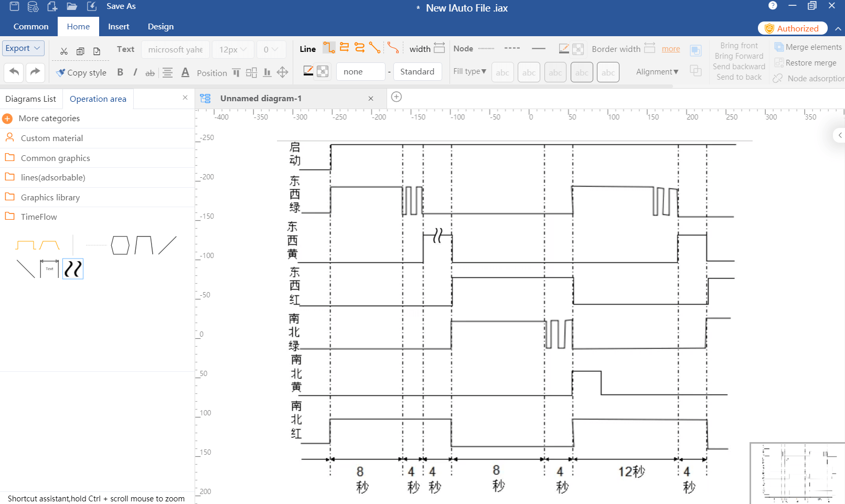845x504 pixels.
Task: Click the font color A icon
Action: point(185,72)
